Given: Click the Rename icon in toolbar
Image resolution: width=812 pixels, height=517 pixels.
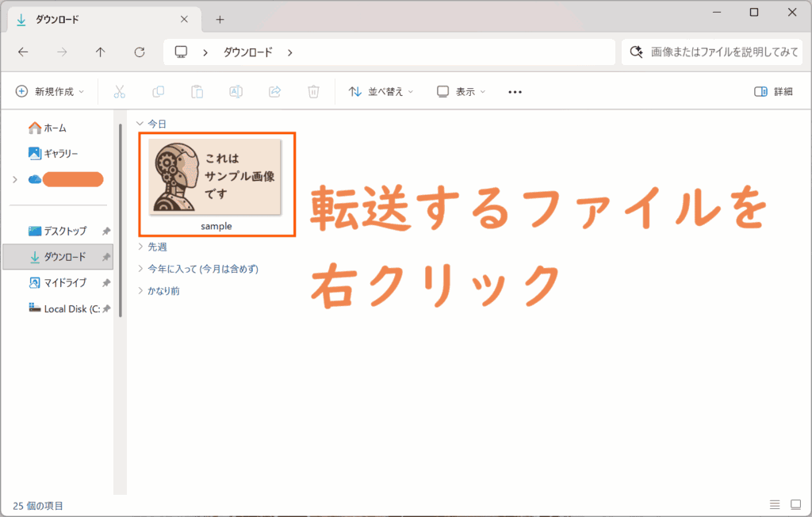Looking at the screenshot, I should [236, 92].
